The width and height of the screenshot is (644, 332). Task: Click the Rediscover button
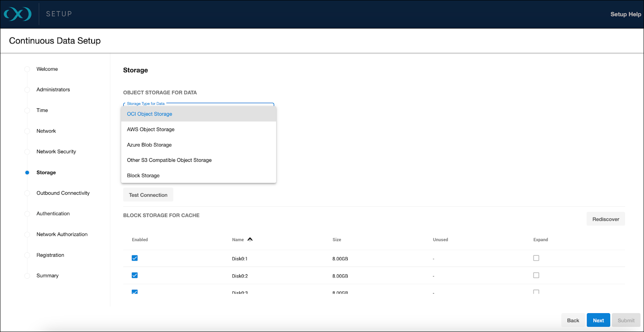(605, 219)
